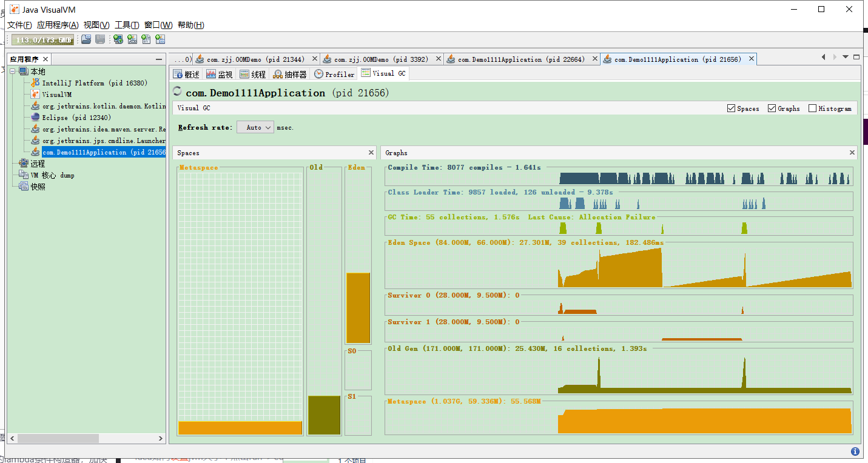Click the Add remote host toolbar icon
The width and height of the screenshot is (868, 463).
click(118, 39)
